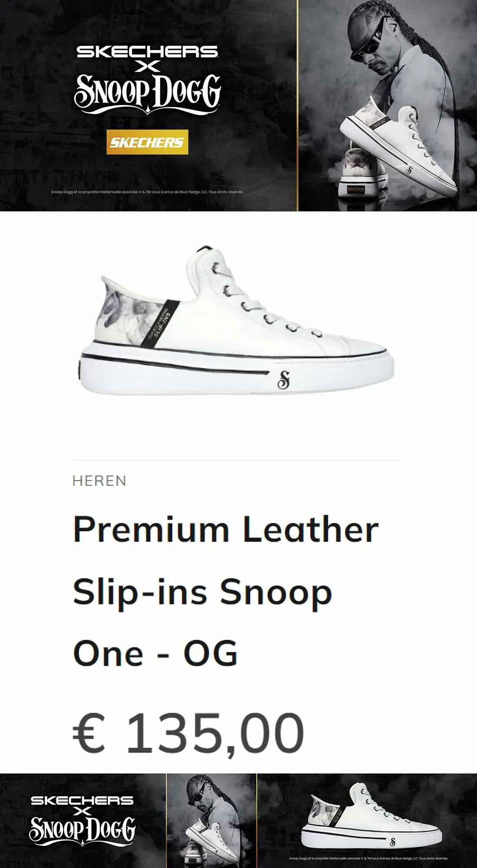
Task: Click the € 135,00 price
Action: tap(188, 733)
